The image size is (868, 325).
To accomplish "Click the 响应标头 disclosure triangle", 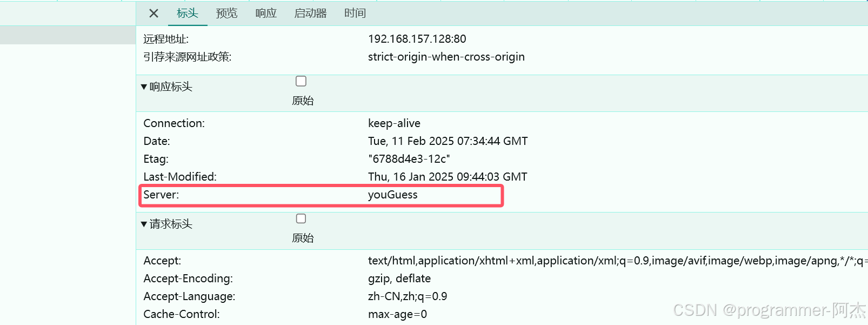I will coord(143,87).
